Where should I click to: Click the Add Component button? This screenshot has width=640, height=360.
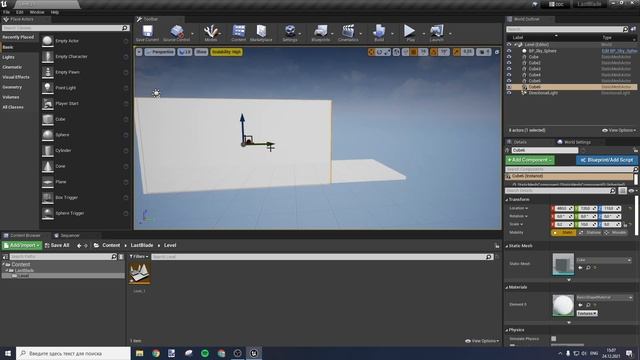click(530, 160)
